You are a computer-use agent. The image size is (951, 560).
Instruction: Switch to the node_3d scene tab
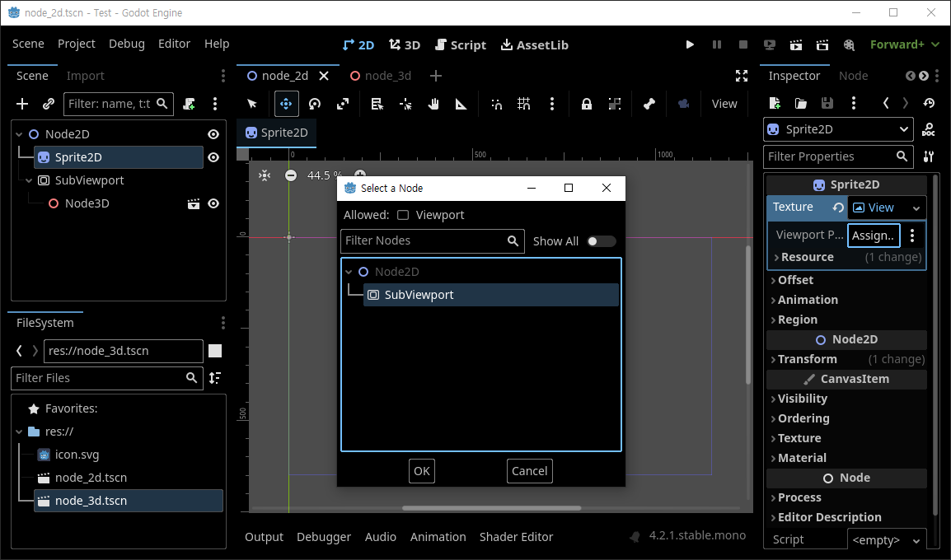(x=380, y=76)
